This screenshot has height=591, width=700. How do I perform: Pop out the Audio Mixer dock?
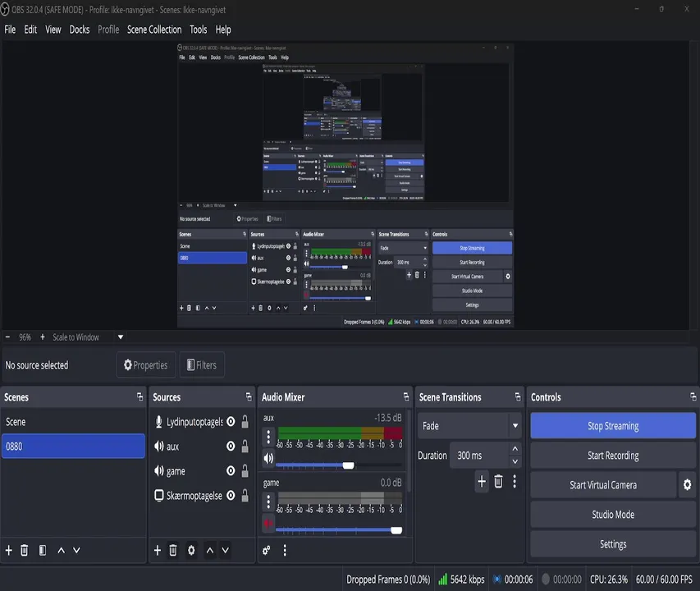click(406, 396)
